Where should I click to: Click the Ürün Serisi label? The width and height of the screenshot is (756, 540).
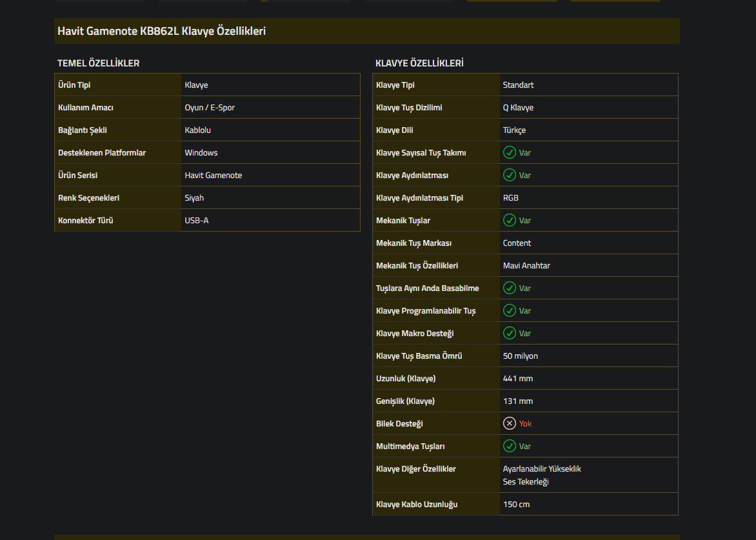tap(77, 175)
